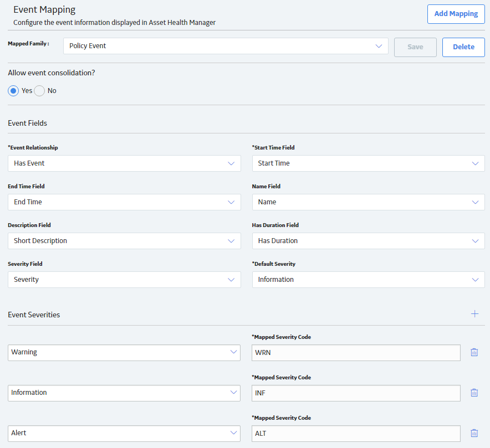Click the Delete button
Screen dimensions: 490x448
(463, 47)
